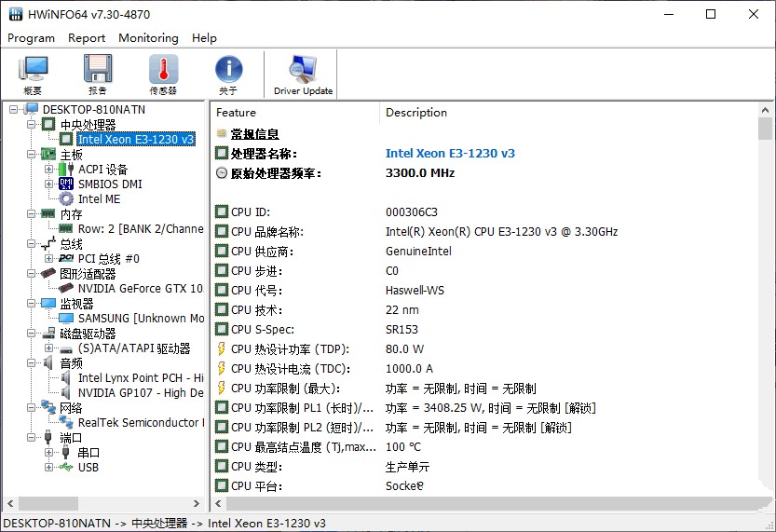Select NVIDIA GeForce GTX tree item
Image resolution: width=776 pixels, height=532 pixels.
(x=141, y=288)
